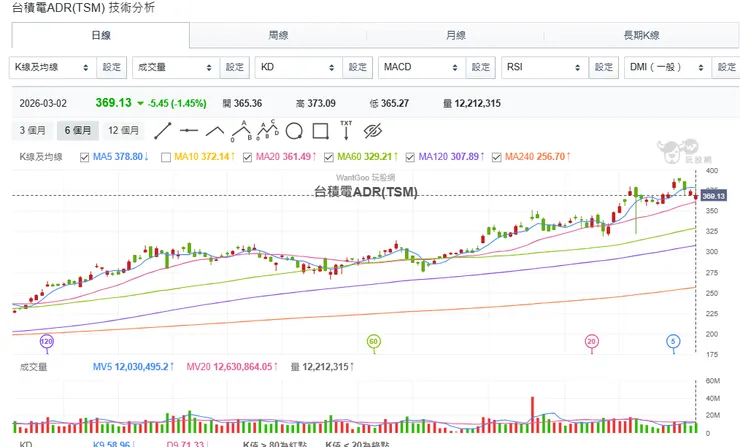The width and height of the screenshot is (740, 447).
Task: Click the blue 5 moving average marker
Action: pyautogui.click(x=673, y=342)
